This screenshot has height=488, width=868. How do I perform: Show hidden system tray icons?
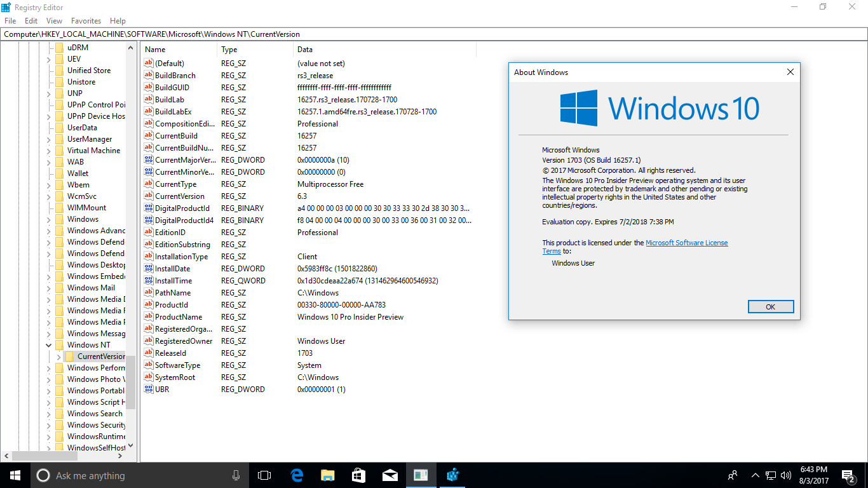[x=755, y=475]
